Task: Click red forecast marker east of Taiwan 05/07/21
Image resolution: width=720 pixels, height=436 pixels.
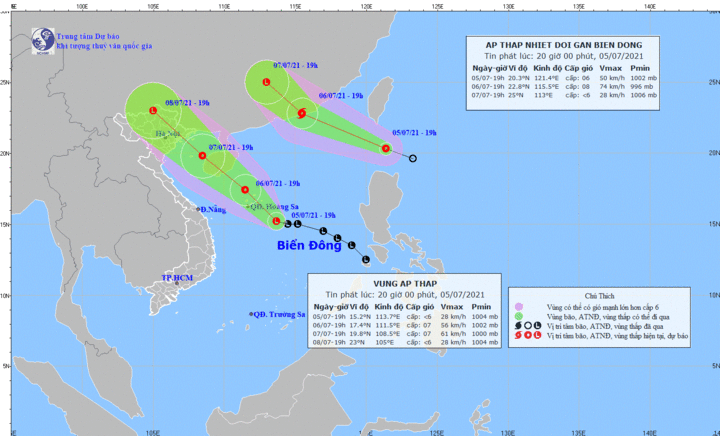Action: [x=386, y=149]
